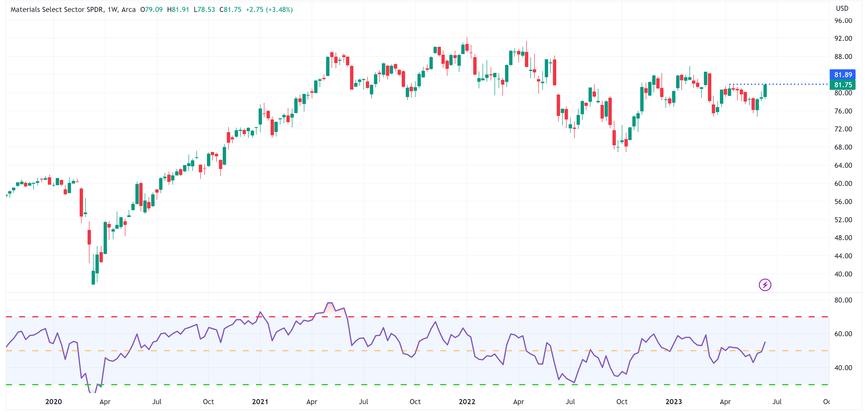The height and width of the screenshot is (412, 868).
Task: Click the high value H81.91
Action: coord(178,9)
